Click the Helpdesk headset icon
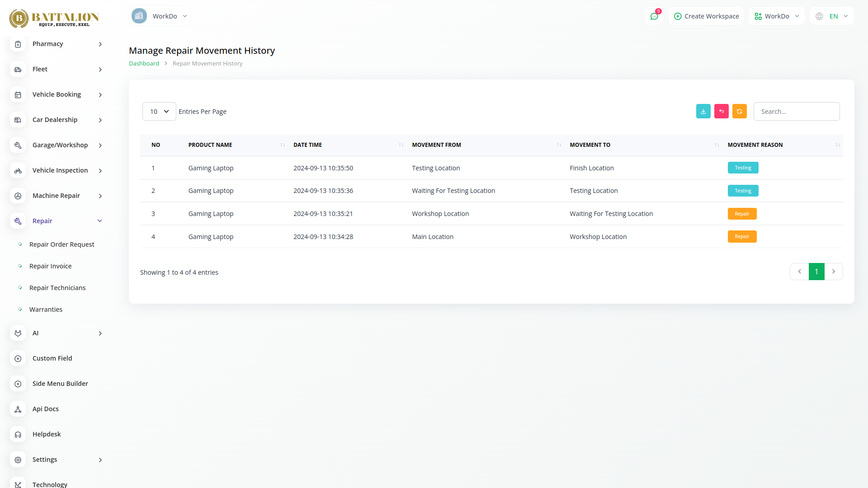 (x=18, y=434)
